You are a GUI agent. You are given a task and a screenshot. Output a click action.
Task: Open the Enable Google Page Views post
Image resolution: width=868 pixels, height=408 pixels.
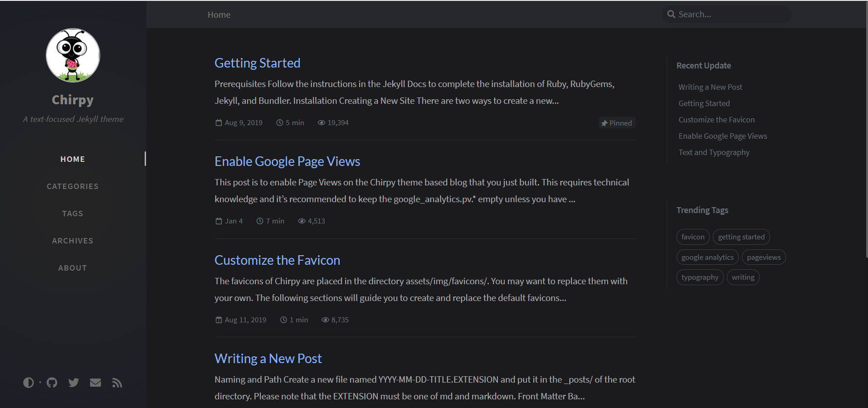click(287, 161)
